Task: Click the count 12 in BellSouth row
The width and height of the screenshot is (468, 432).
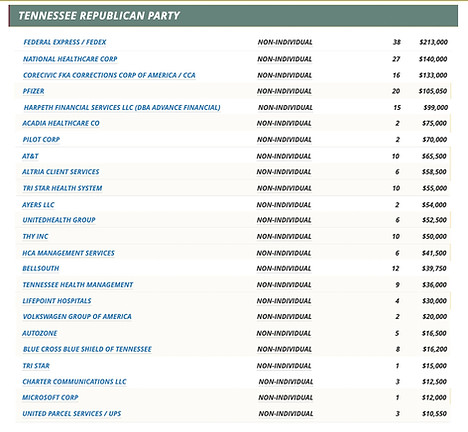Action: tap(396, 269)
